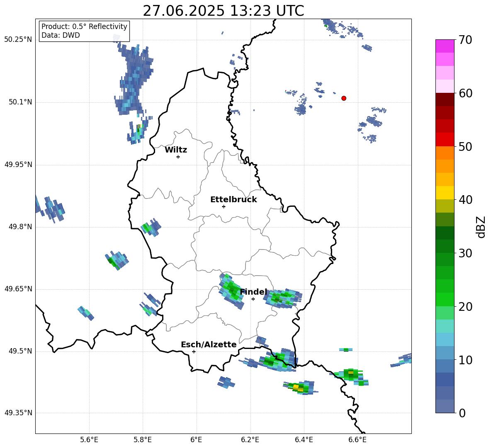491x448 pixels.
Task: Click the Ettelbruck city label
Action: [x=233, y=200]
